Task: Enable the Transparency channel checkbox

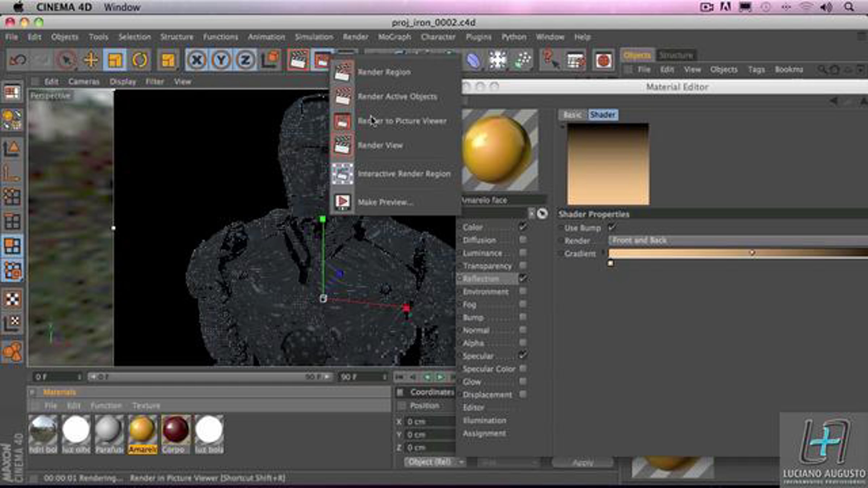Action: click(x=523, y=266)
